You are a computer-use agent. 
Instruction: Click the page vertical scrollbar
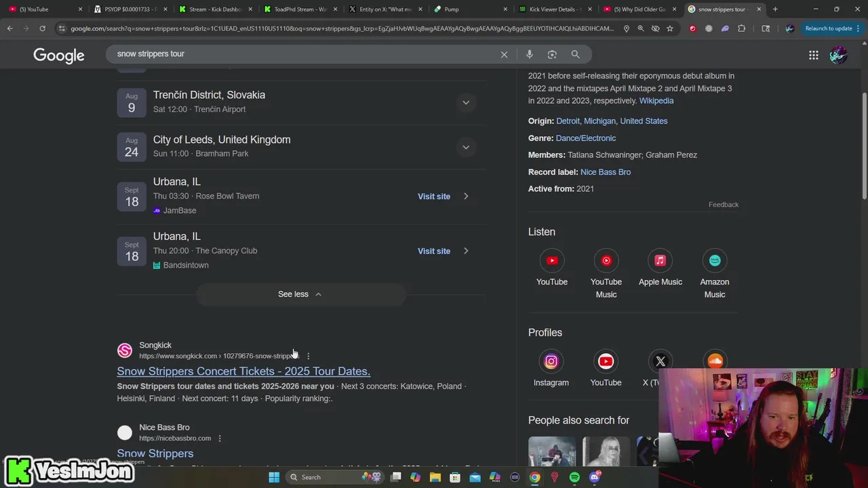tap(864, 145)
